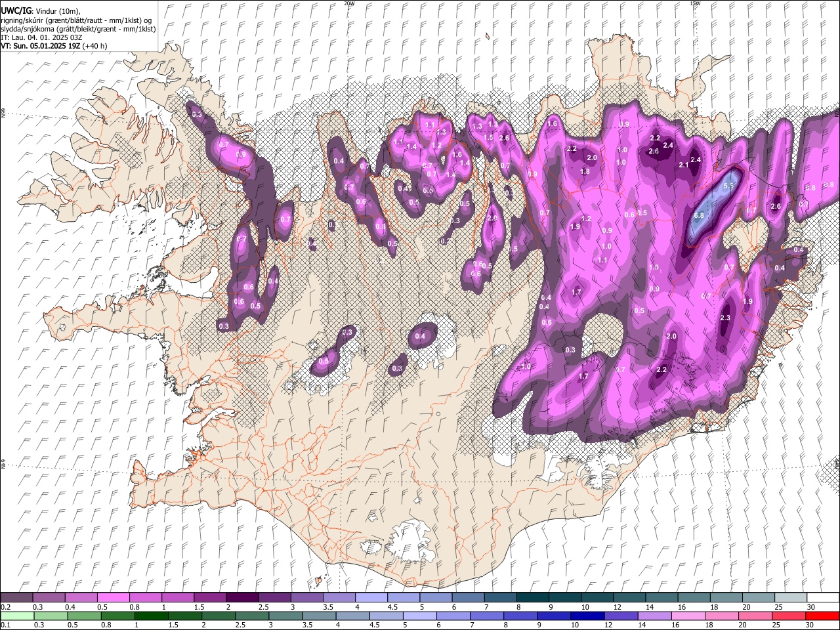
Task: Click the 6.8 precipitation value on the map
Action: [x=699, y=215]
